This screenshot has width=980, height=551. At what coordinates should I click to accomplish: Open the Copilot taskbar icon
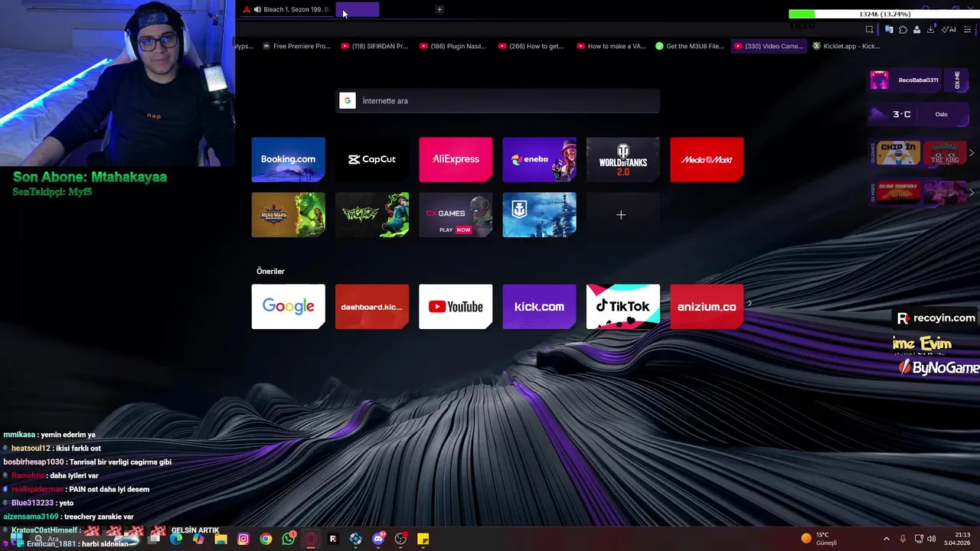[198, 539]
